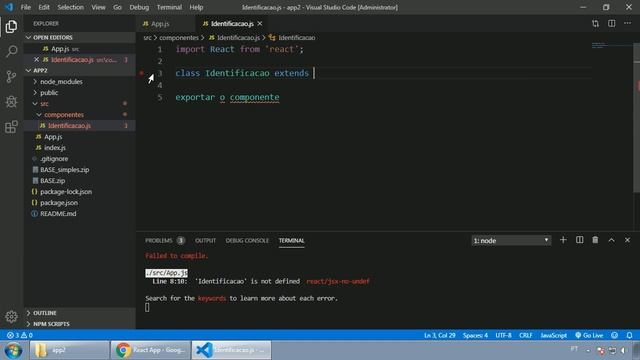Screen dimensions: 640x360
Task: Change language mode JavaScript in status bar
Action: (x=553, y=335)
